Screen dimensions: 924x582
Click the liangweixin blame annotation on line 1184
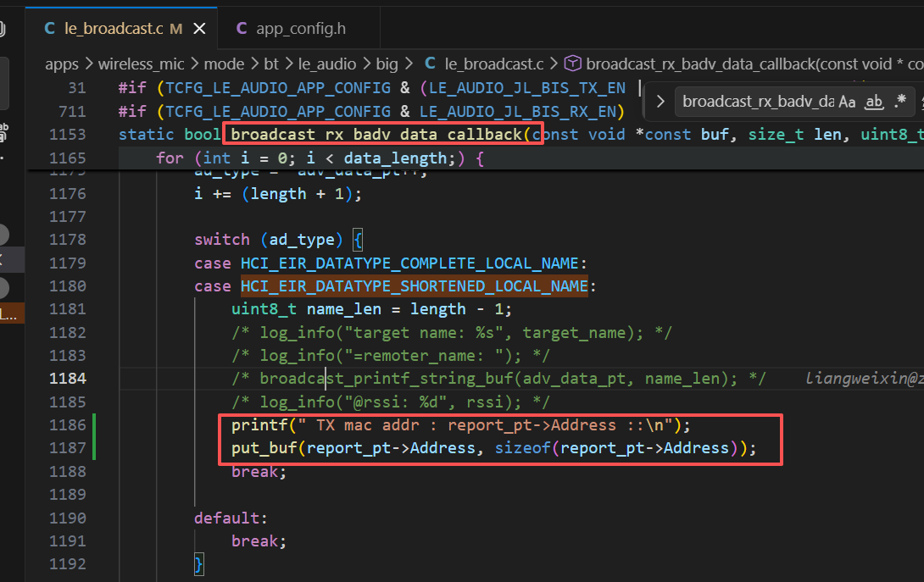point(864,378)
